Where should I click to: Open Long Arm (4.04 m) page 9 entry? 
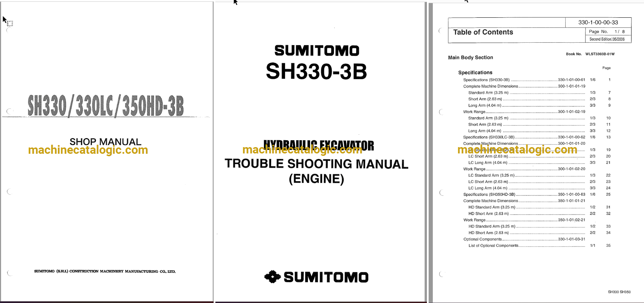pyautogui.click(x=539, y=105)
